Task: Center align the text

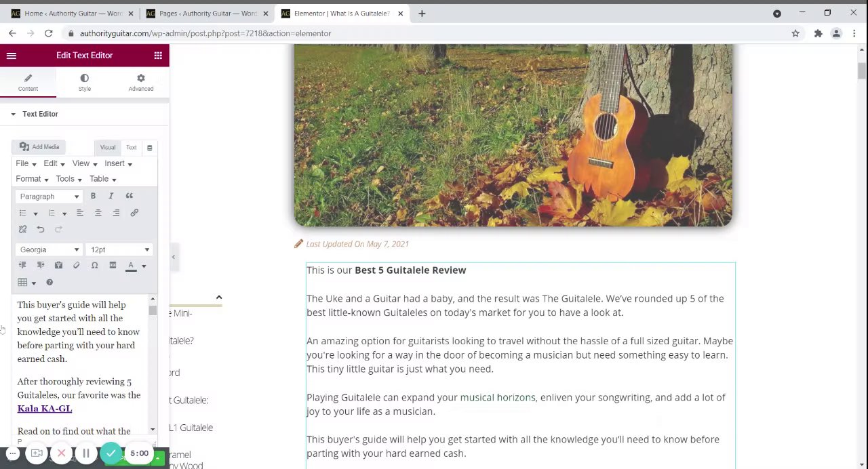Action: 98,213
